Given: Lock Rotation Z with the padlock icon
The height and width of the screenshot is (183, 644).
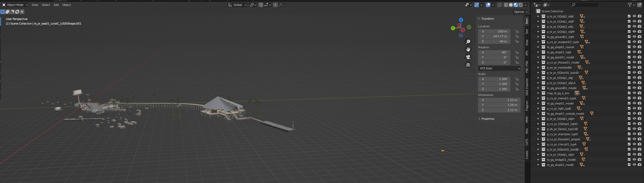Looking at the screenshot, I should click(517, 62).
